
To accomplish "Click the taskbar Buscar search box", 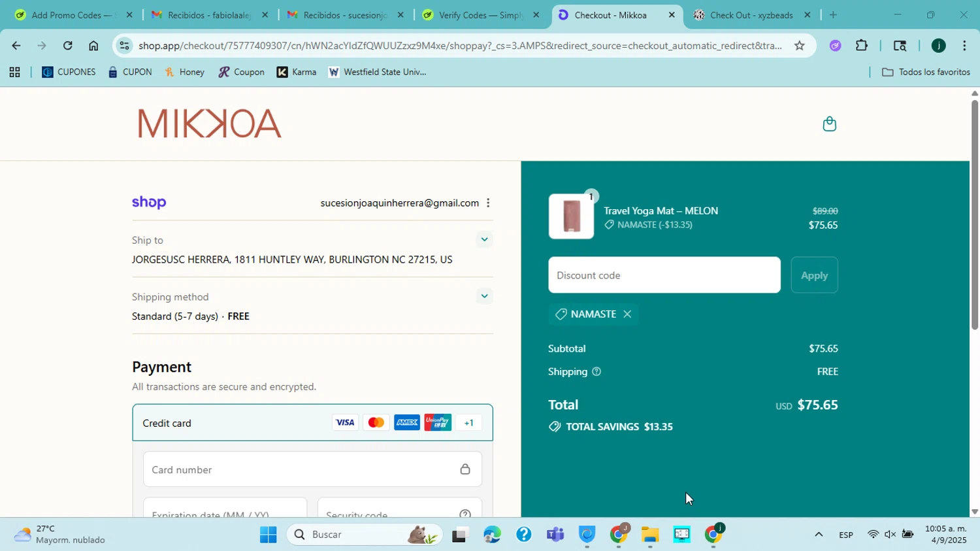I will [365, 535].
